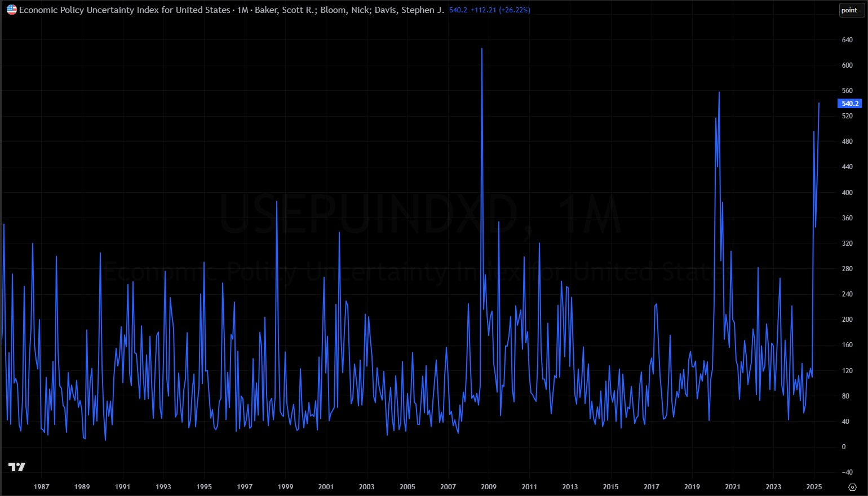Click the 2008 spike peak on chart
Viewport: 868px width, 496px height.
click(482, 49)
